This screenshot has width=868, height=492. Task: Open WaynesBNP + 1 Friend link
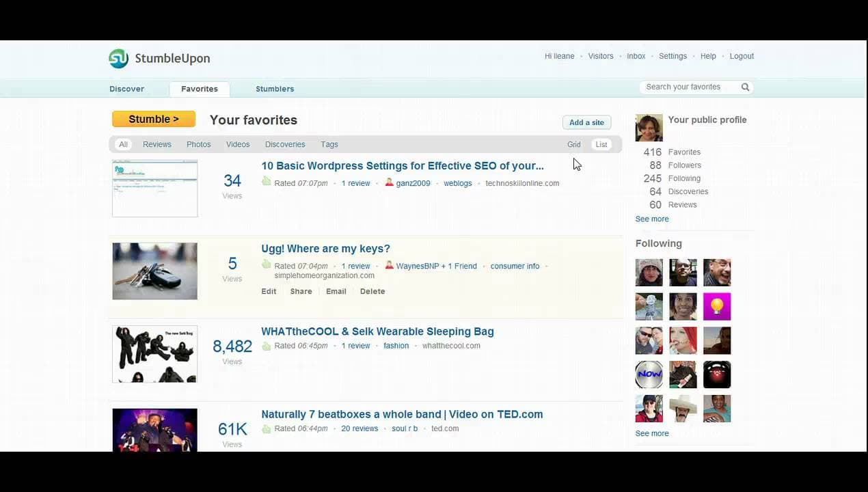point(437,266)
